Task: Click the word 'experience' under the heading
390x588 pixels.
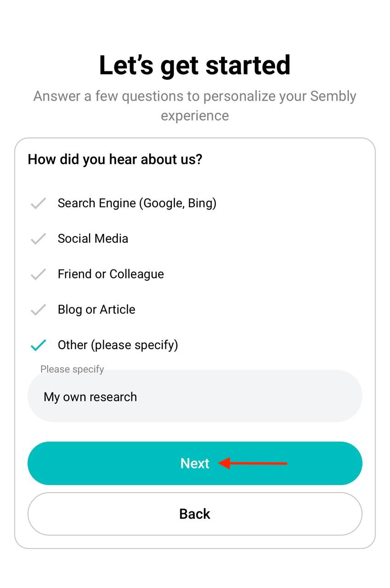Action: (x=195, y=116)
